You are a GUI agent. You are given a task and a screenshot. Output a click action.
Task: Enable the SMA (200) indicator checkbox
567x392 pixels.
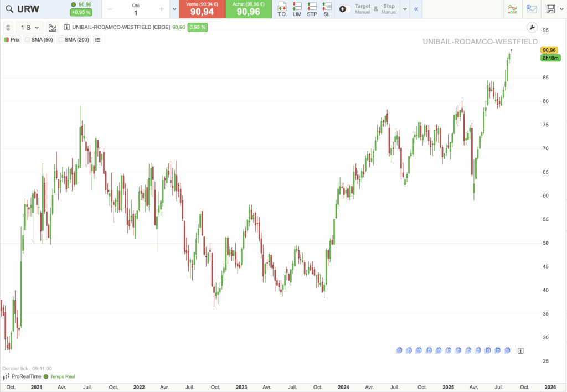tap(61, 39)
